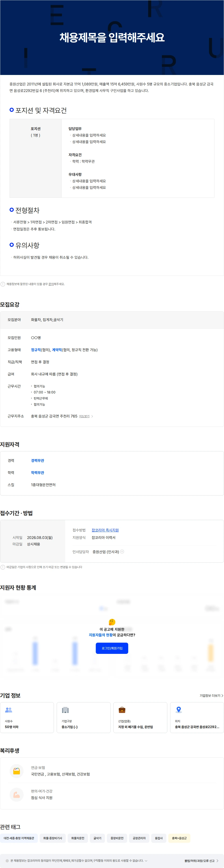Screen dimensions: 224x868
Task: Click the 사원수 people icon
Action: click(9, 710)
